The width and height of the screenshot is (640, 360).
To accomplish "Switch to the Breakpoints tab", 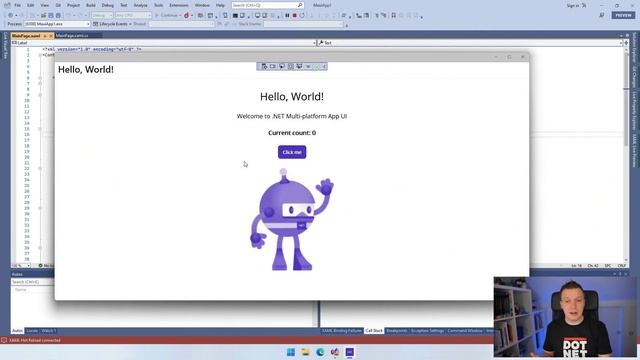I will [397, 331].
